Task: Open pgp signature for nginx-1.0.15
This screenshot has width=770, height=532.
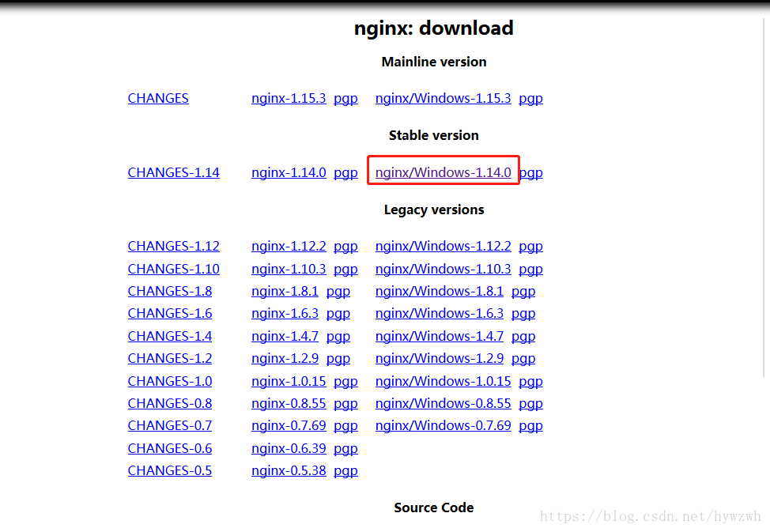Action: click(x=345, y=382)
